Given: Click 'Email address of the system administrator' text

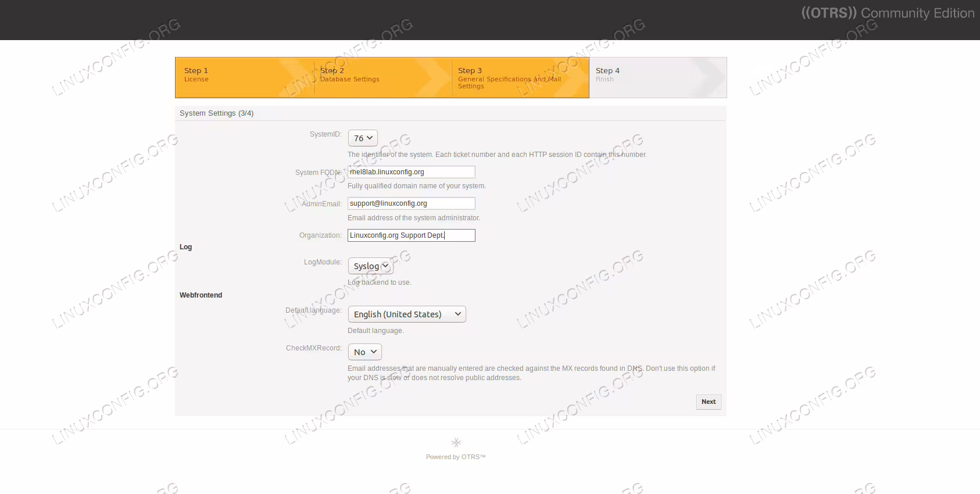Looking at the screenshot, I should (x=414, y=218).
